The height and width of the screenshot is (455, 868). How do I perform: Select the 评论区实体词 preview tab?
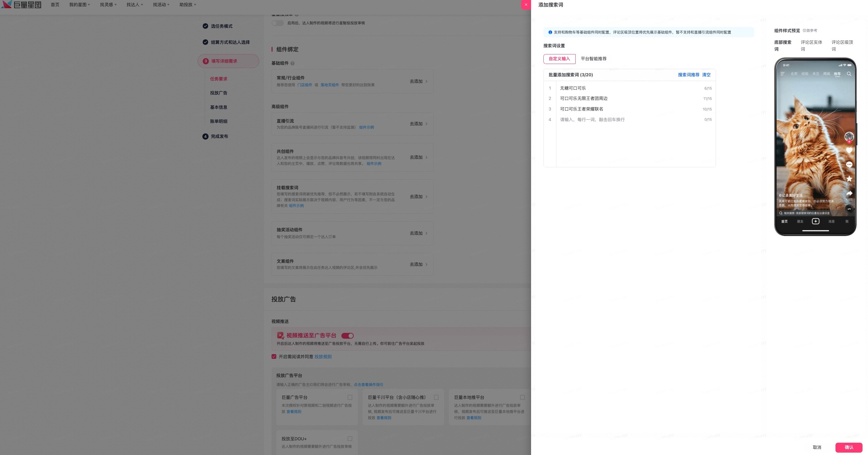(811, 45)
